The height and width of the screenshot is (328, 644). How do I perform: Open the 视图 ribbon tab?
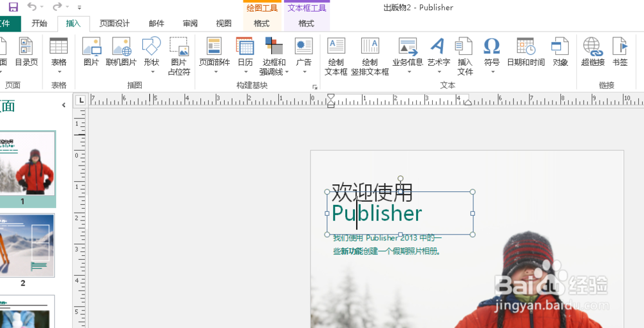(223, 23)
